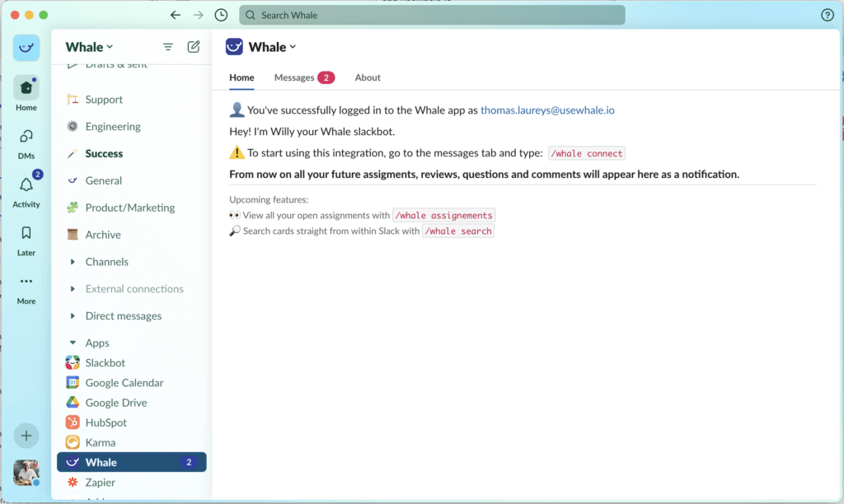844x504 pixels.
Task: Click the user profile avatar thumbnail
Action: tap(26, 473)
